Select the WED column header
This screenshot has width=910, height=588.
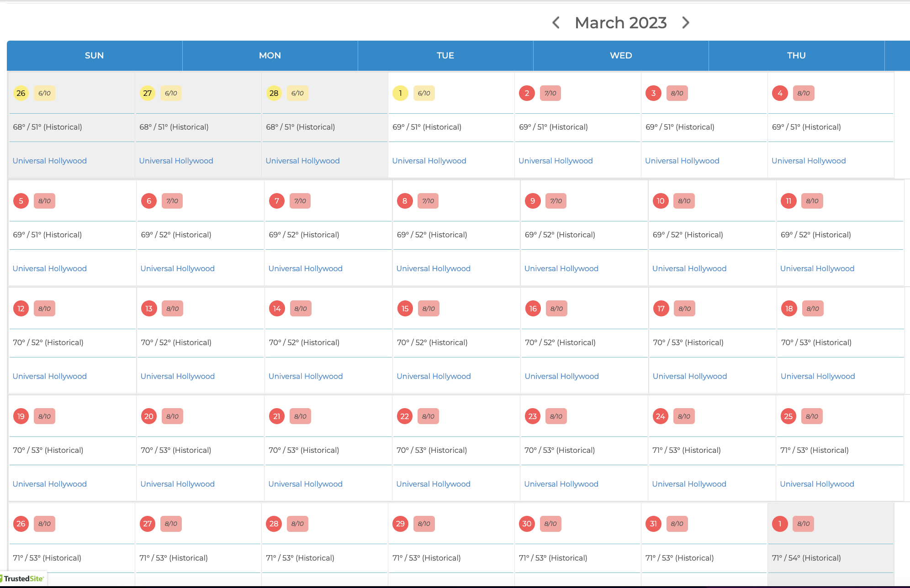tap(621, 55)
